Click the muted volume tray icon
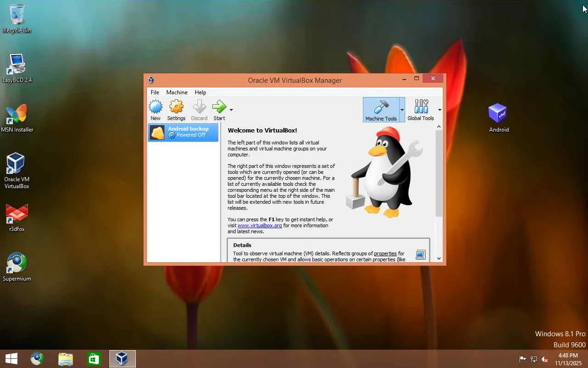This screenshot has width=588, height=368. click(x=545, y=359)
